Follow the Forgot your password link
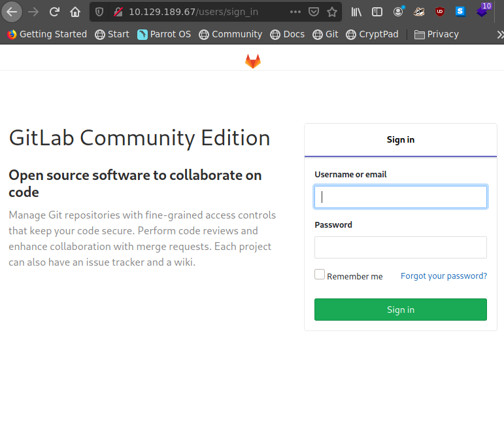Image resolution: width=504 pixels, height=428 pixels. (444, 276)
